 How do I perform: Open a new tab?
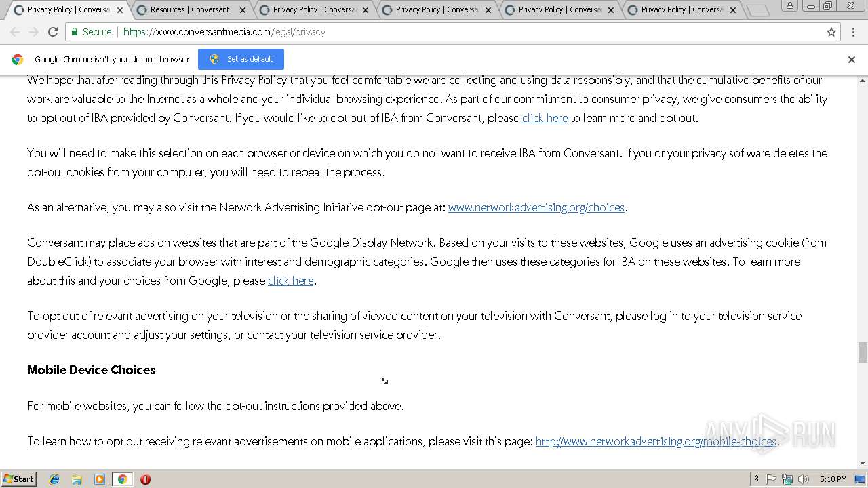[x=758, y=10]
